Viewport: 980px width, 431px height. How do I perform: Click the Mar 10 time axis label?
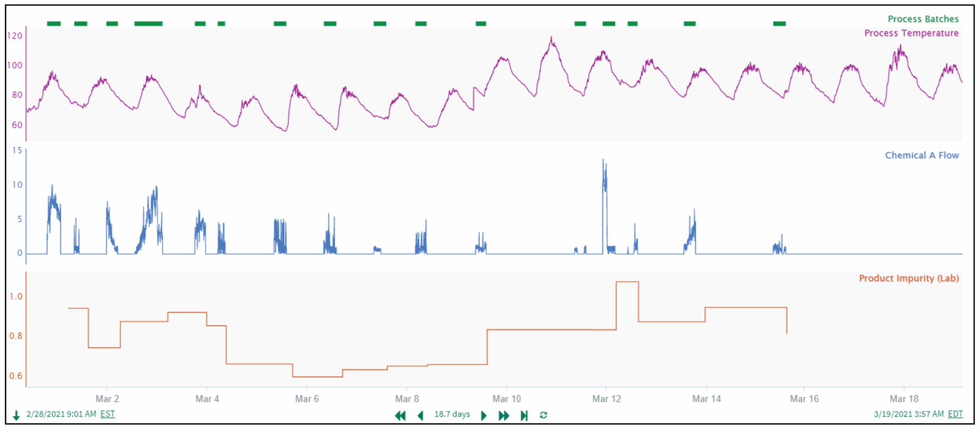pyautogui.click(x=506, y=399)
